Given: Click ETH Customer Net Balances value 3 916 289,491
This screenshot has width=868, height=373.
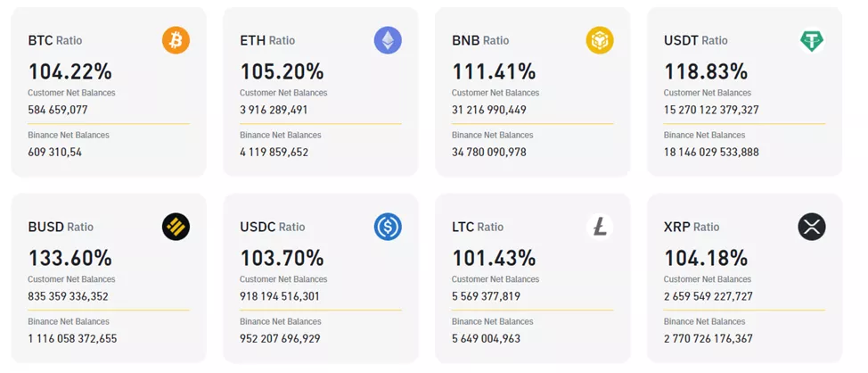Looking at the screenshot, I should (274, 110).
